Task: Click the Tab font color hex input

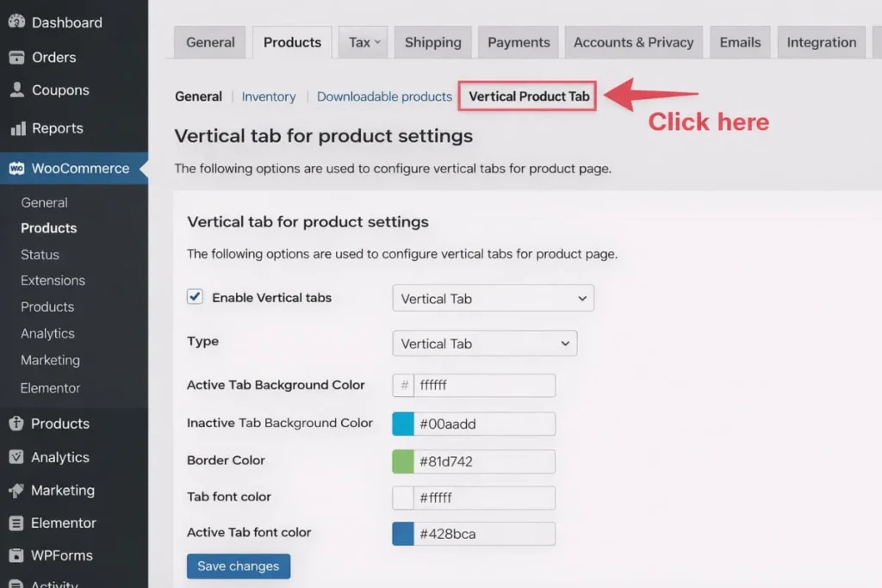Action: [484, 498]
